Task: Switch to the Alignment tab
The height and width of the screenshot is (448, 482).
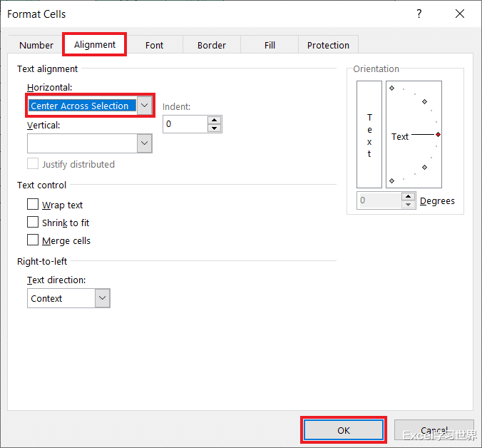Action: click(x=95, y=44)
